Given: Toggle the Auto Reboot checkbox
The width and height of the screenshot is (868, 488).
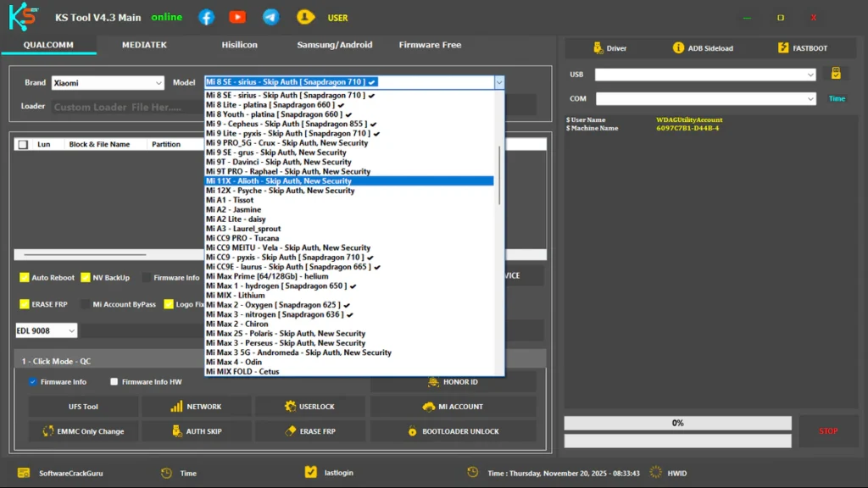Looking at the screenshot, I should 25,278.
